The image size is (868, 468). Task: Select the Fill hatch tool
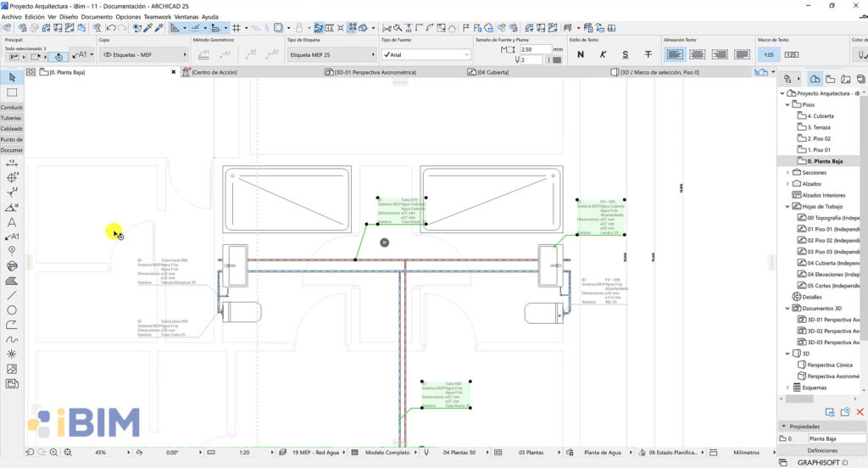pyautogui.click(x=12, y=281)
